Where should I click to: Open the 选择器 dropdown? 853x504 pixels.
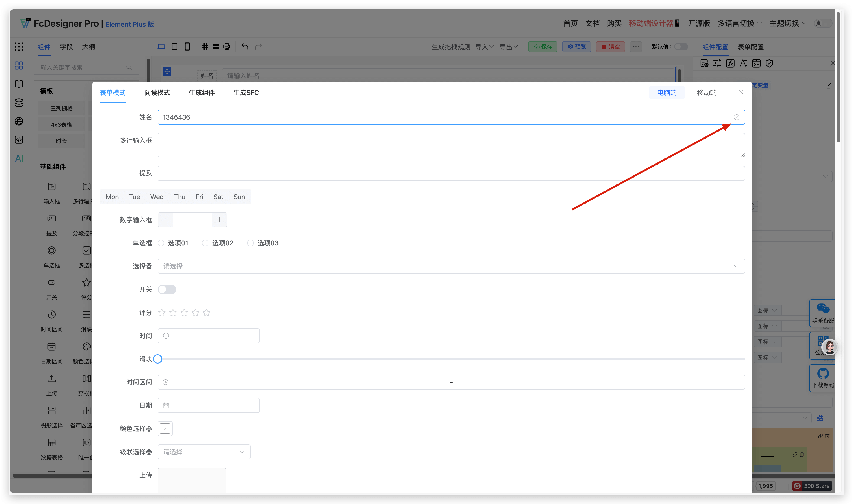pos(451,266)
